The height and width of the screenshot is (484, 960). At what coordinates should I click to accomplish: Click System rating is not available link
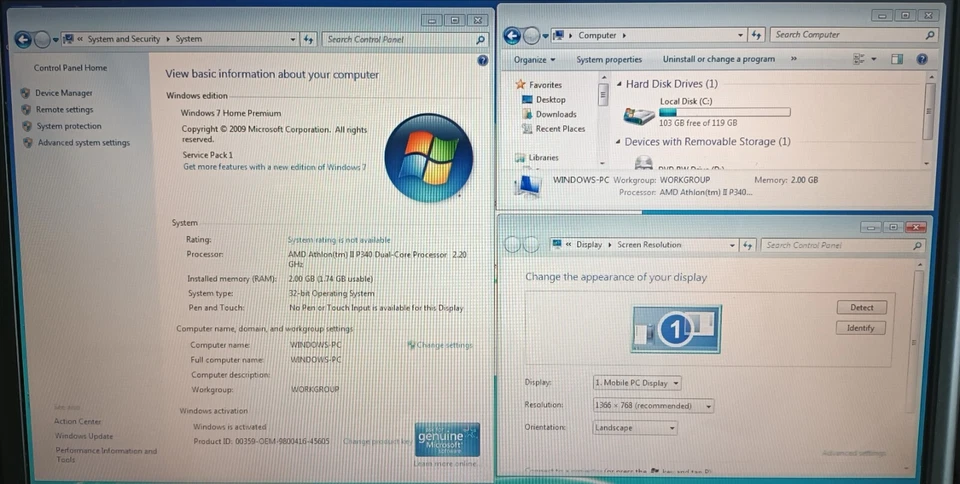pos(339,240)
